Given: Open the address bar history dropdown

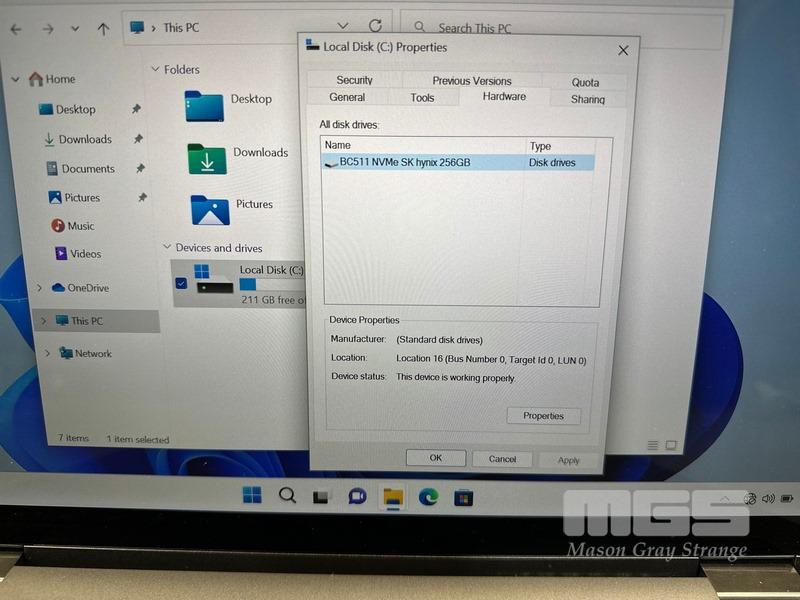Looking at the screenshot, I should click(x=343, y=27).
